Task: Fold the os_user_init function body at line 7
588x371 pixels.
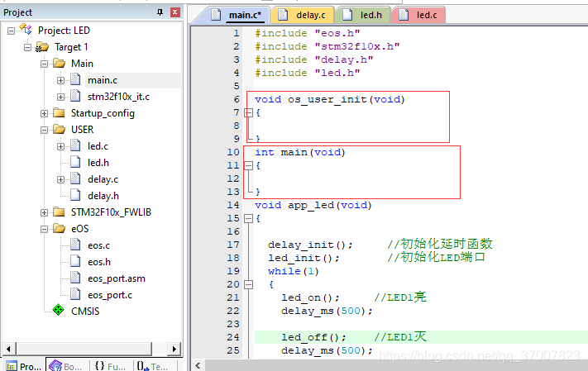Action: pyautogui.click(x=248, y=112)
